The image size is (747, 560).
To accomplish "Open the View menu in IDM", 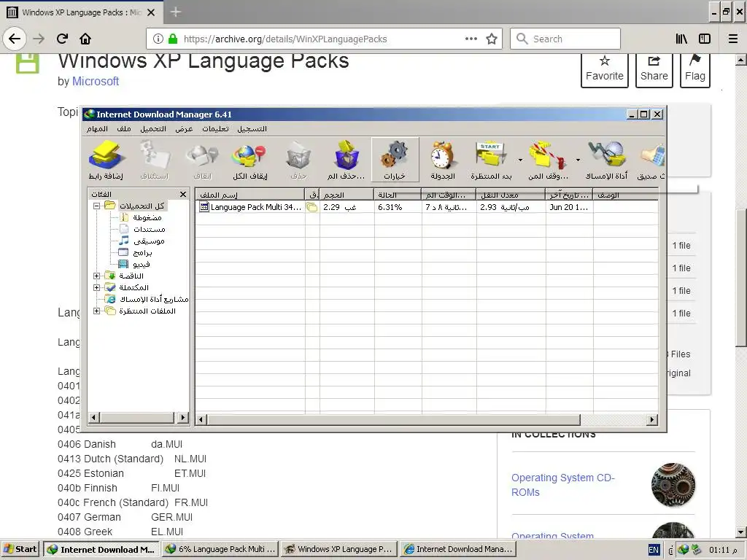I will [x=184, y=129].
